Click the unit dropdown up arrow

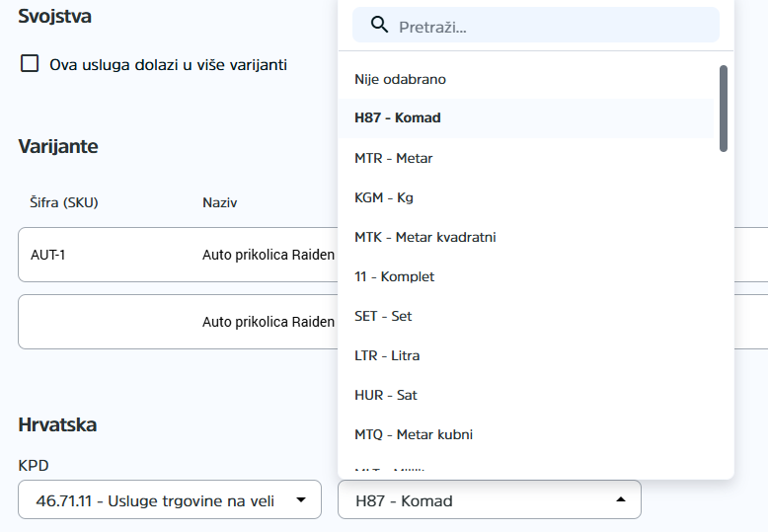(620, 500)
